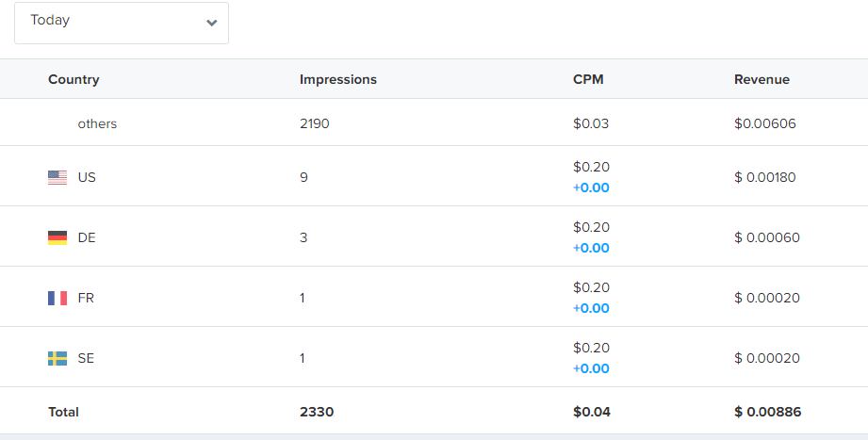The width and height of the screenshot is (868, 440).
Task: Click the Swedish flag icon
Action: [x=57, y=358]
